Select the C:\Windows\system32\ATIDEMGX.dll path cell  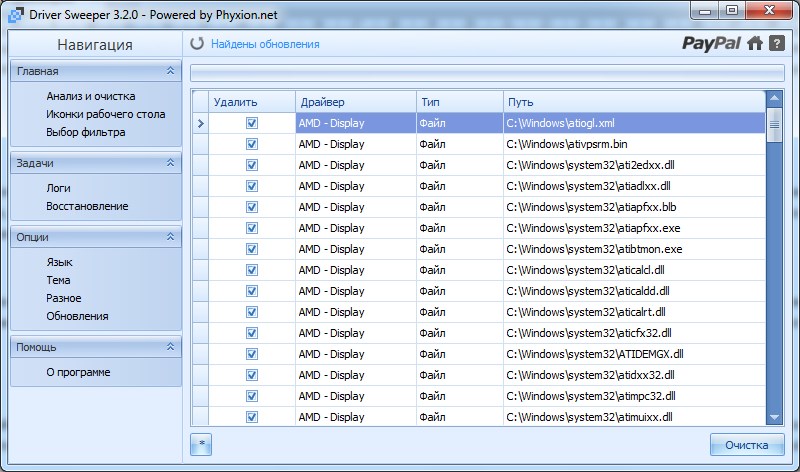pos(634,354)
